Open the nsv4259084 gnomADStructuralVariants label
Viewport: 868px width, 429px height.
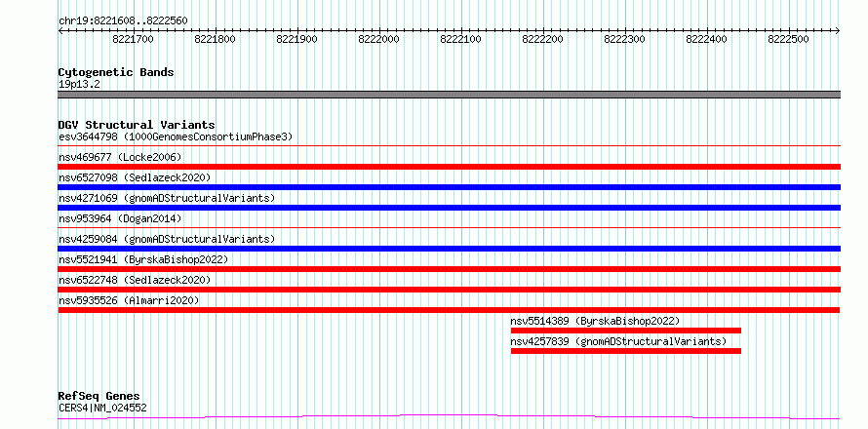point(167,239)
